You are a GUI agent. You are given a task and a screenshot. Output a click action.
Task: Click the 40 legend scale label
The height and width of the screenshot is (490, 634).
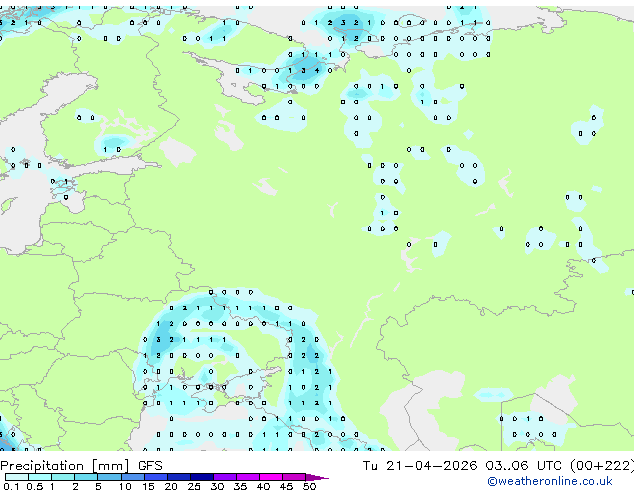(x=263, y=486)
